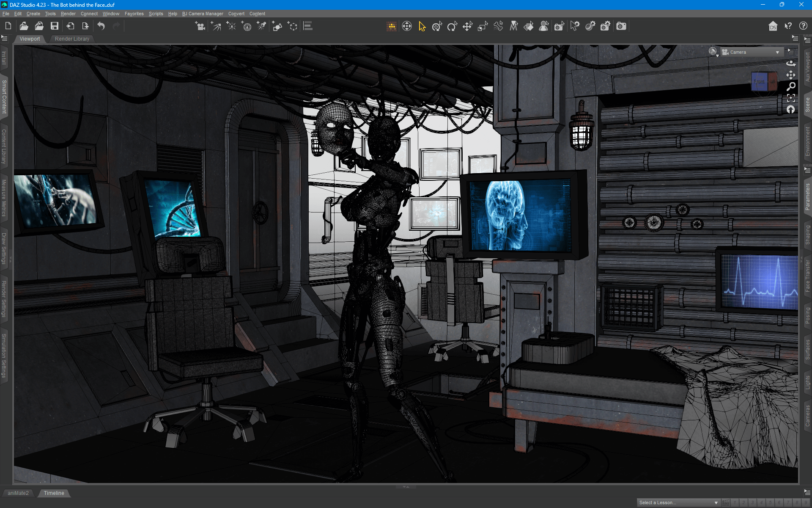Click the New Scene file icon
The height and width of the screenshot is (508, 812).
[8, 26]
